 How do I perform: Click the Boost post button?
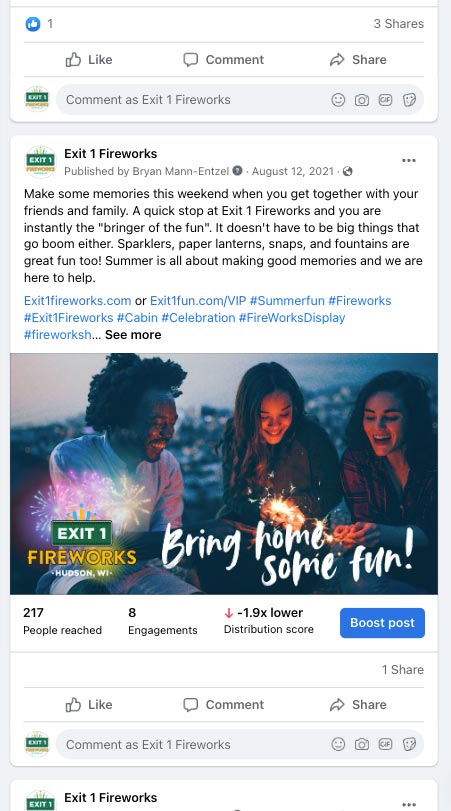pos(382,623)
